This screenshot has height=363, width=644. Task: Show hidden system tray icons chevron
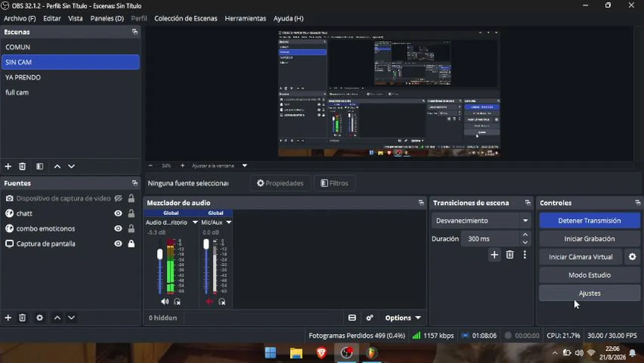[x=555, y=353]
